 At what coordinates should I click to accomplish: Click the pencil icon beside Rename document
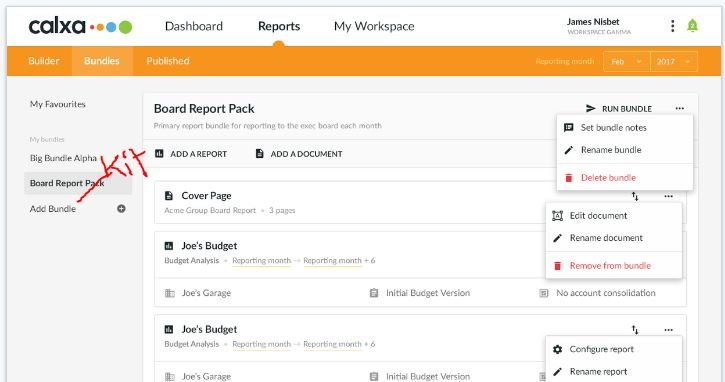[x=558, y=238]
